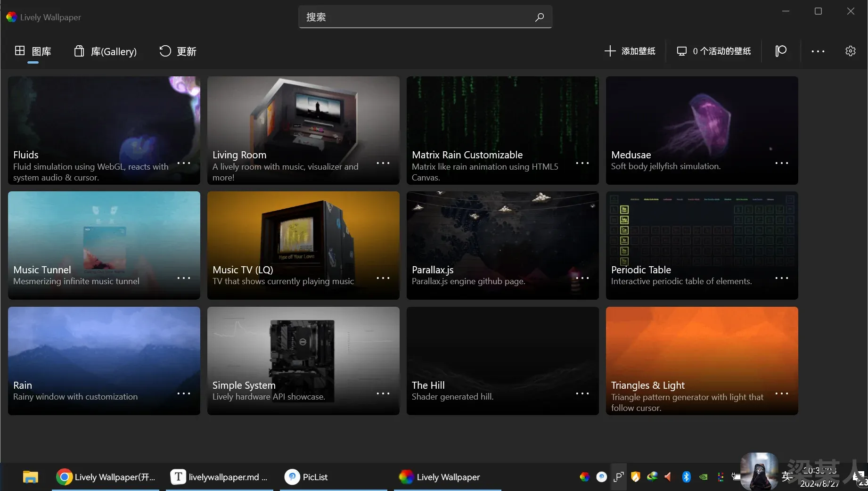Select the Matrix Rain Customizable wallpaper thumbnail
This screenshot has width=868, height=491.
502,118
